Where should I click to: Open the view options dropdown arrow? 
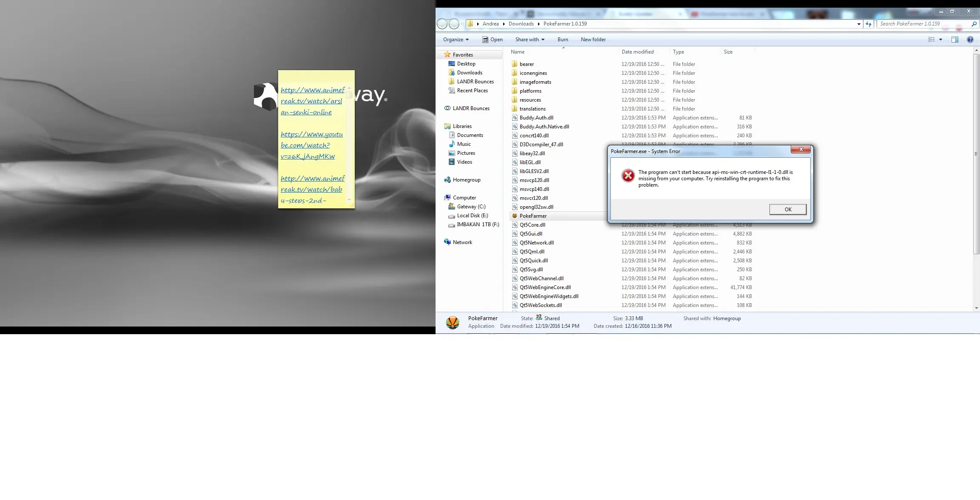[940, 40]
